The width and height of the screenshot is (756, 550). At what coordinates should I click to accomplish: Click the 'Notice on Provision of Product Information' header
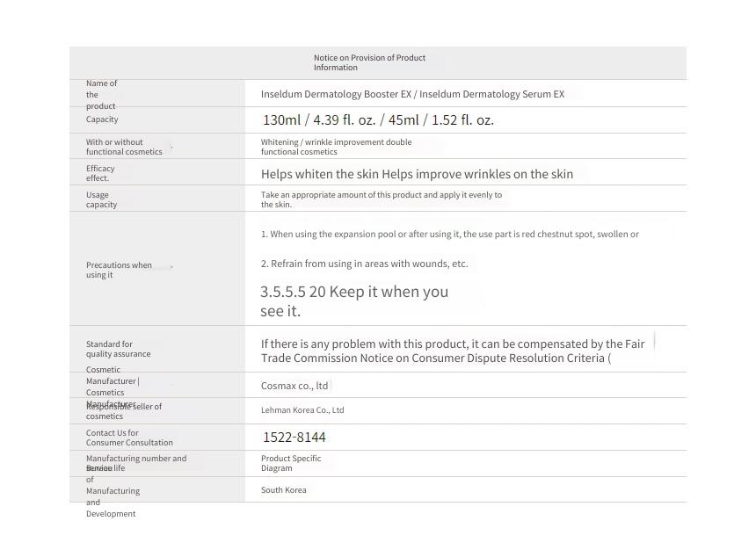(x=369, y=62)
